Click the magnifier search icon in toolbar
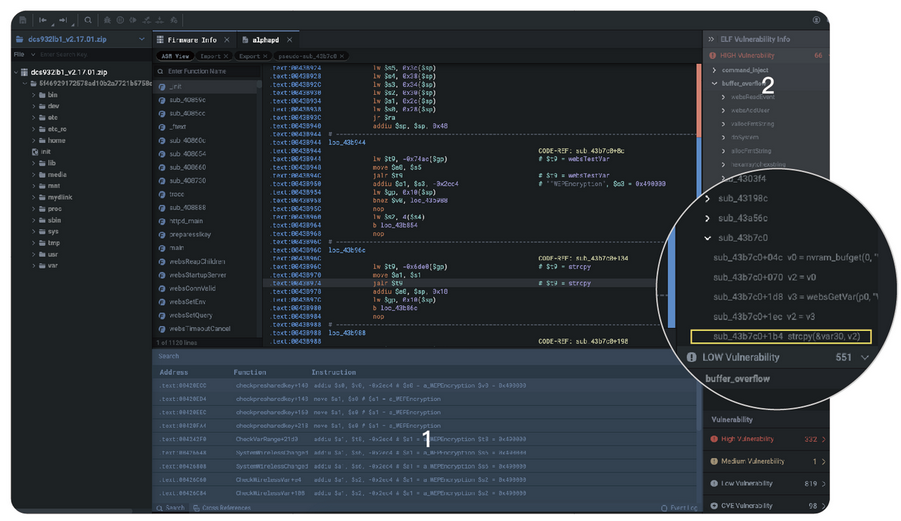The width and height of the screenshot is (901, 521). [88, 20]
